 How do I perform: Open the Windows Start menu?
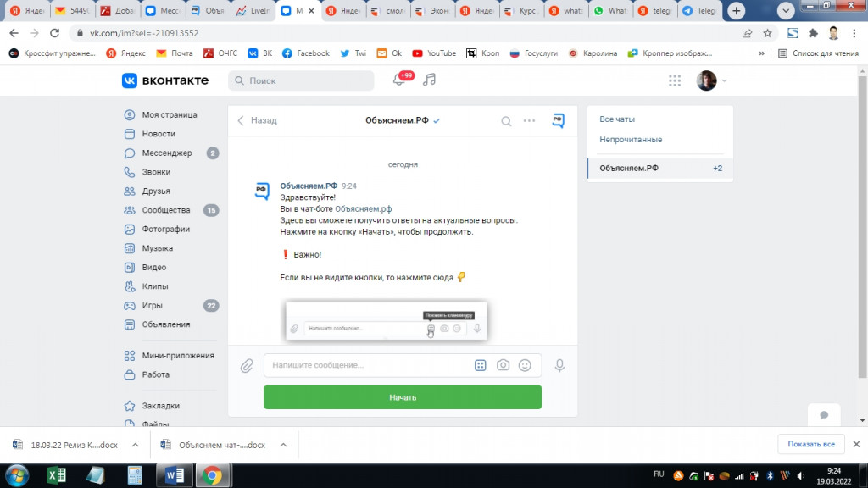[x=17, y=475]
